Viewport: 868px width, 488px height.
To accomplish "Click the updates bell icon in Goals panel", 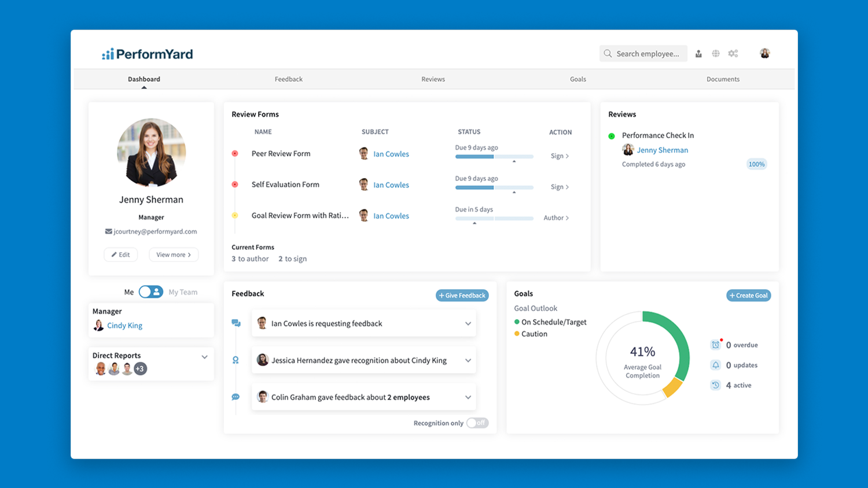I will coord(715,365).
